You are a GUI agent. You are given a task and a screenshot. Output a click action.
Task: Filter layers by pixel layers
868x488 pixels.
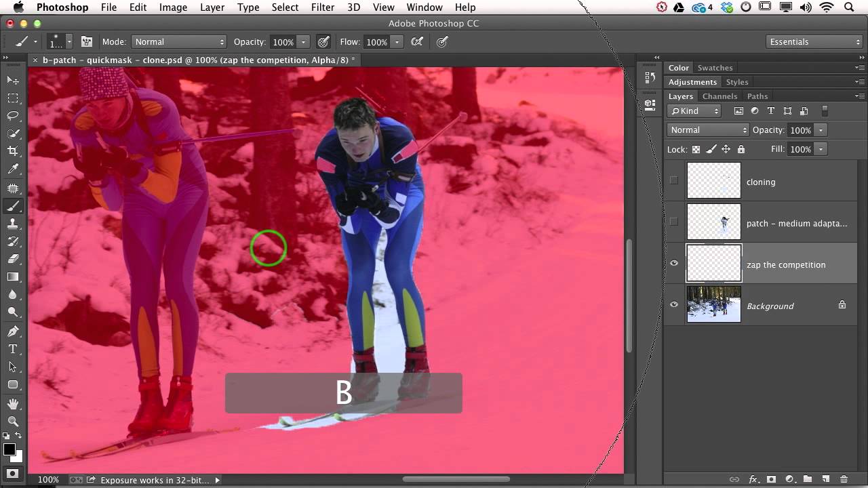tap(738, 110)
